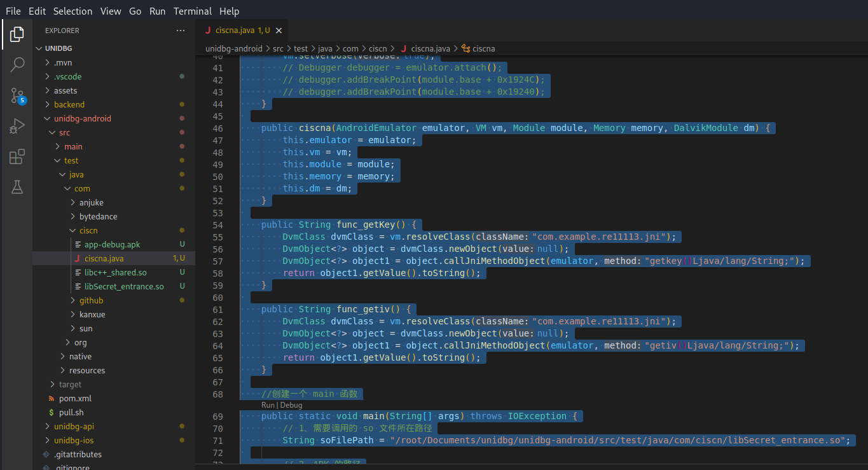Select the ciscna.java editor tab
The width and height of the screenshot is (868, 470).
[237, 31]
